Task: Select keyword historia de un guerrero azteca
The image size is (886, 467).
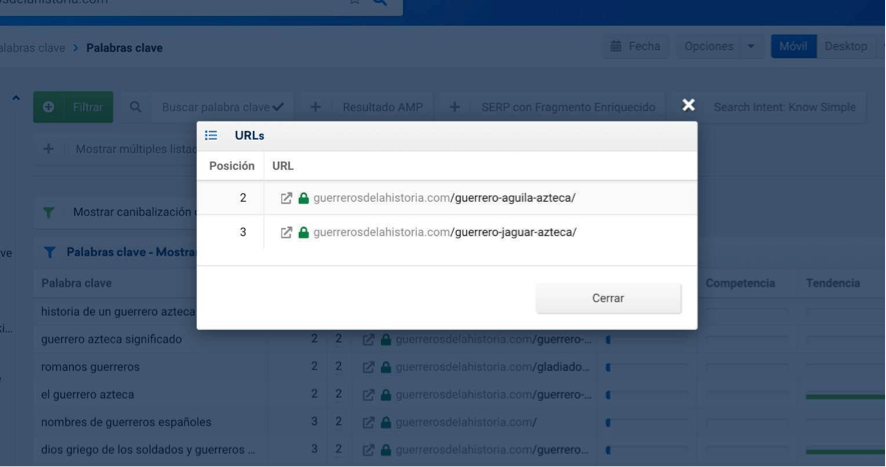Action: click(118, 312)
